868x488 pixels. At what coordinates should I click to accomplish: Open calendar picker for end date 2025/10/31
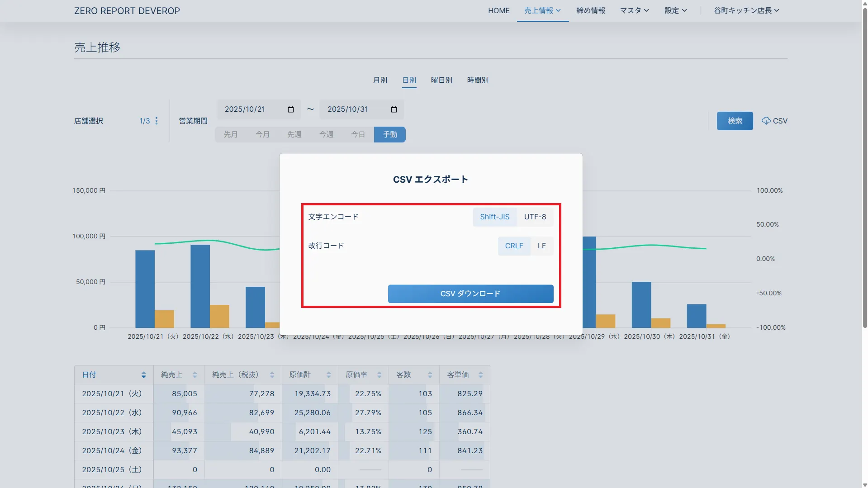pyautogui.click(x=394, y=109)
